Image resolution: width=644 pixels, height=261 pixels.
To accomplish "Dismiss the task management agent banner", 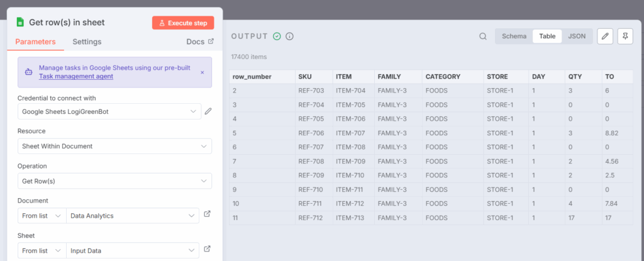I will [202, 72].
